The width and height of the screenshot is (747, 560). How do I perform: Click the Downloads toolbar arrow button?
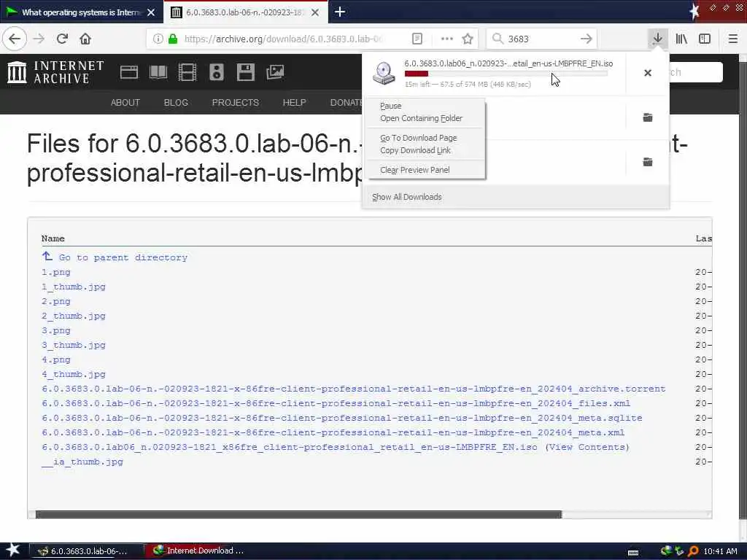point(657,39)
